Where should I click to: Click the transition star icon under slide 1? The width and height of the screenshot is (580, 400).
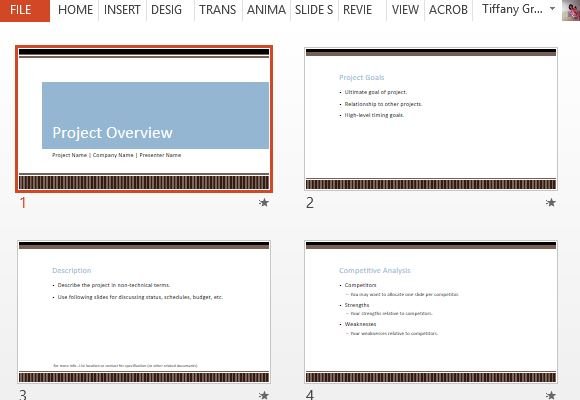click(264, 202)
